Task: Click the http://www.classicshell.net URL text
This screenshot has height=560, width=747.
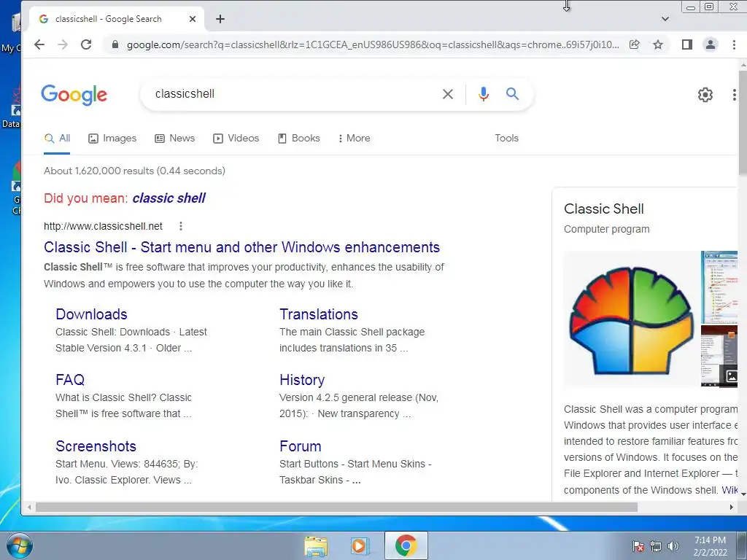Action: click(x=103, y=226)
